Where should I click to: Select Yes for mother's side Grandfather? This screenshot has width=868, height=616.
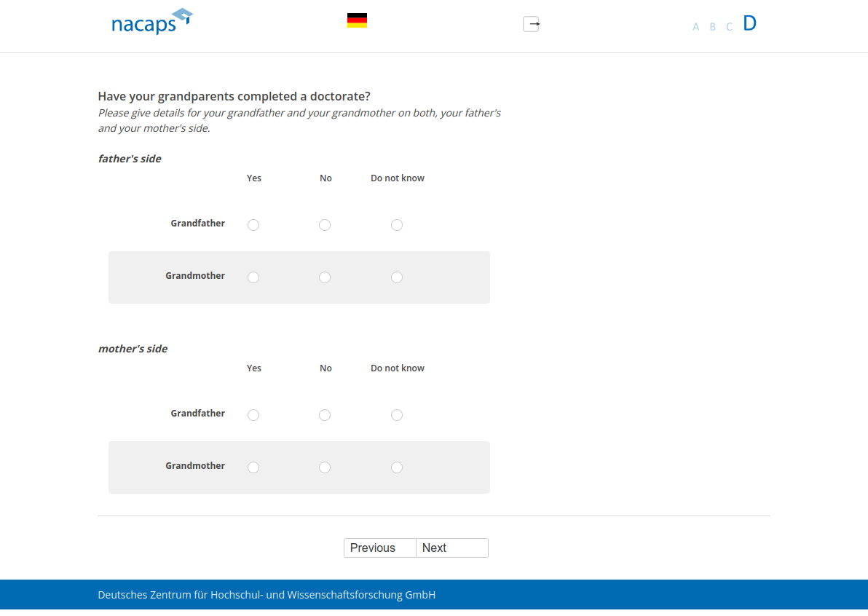pyautogui.click(x=253, y=415)
